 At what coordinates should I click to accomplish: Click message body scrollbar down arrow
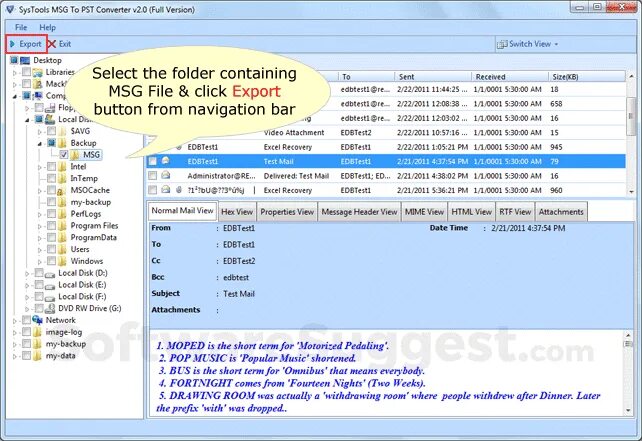628,410
